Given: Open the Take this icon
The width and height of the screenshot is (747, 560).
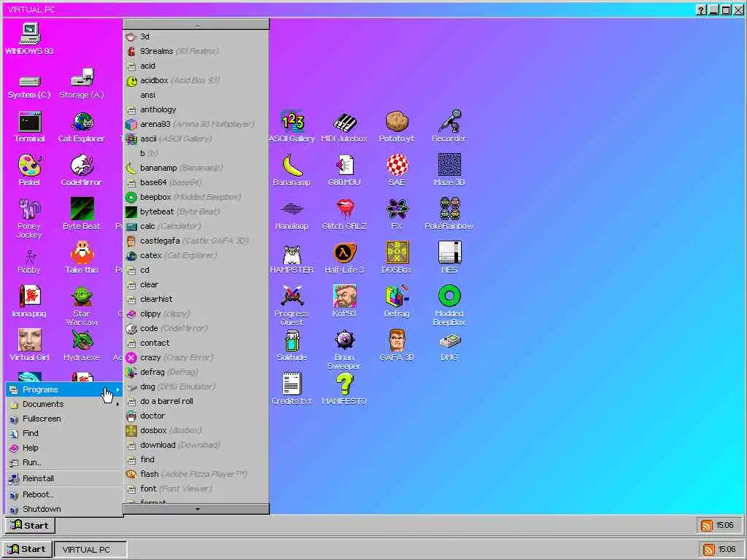Looking at the screenshot, I should tap(82, 257).
